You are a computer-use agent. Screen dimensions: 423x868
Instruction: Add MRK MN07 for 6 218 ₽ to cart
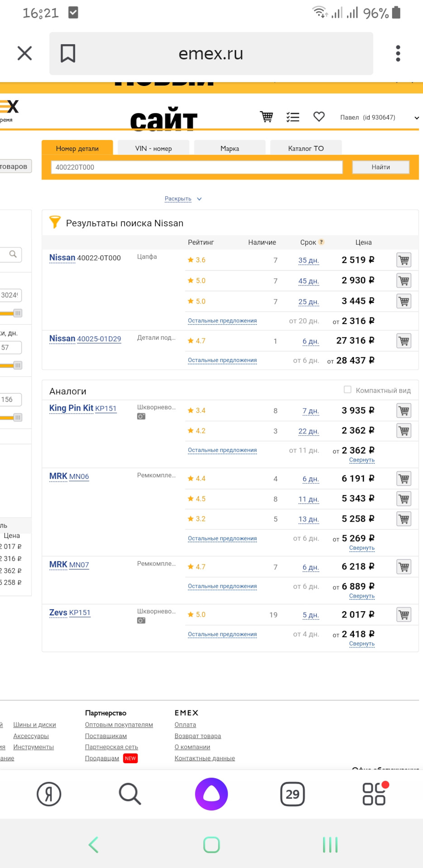[404, 567]
